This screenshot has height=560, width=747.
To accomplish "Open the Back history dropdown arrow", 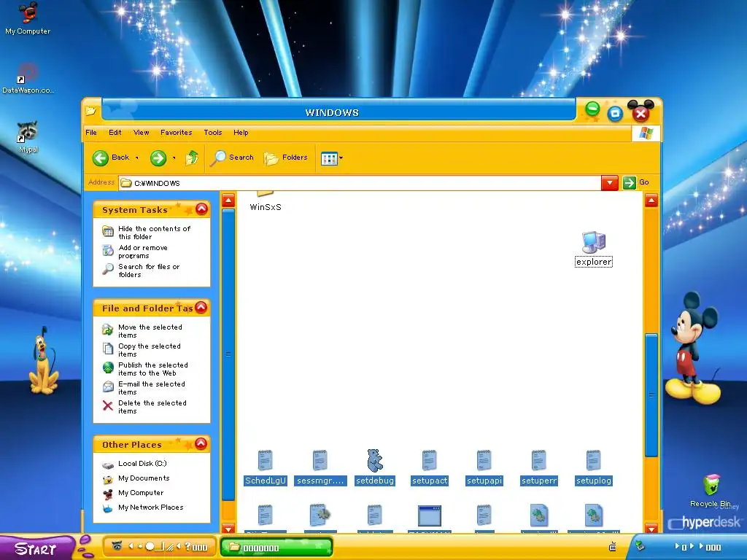I will (x=136, y=158).
